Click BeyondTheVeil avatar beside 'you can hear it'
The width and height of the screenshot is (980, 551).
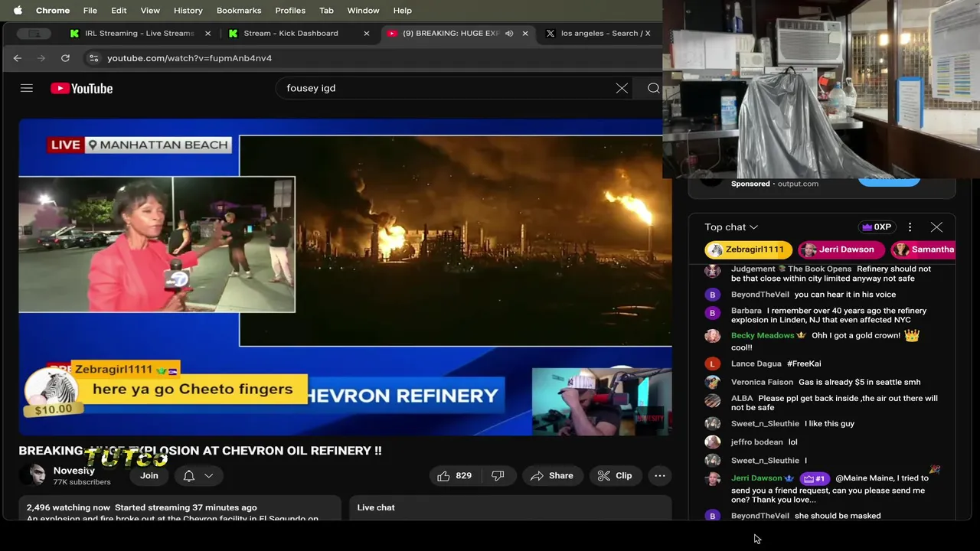click(713, 295)
